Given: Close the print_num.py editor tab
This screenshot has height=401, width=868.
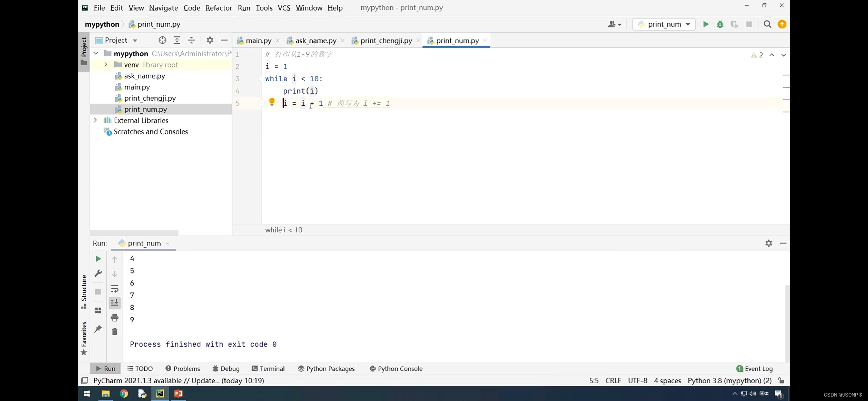Looking at the screenshot, I should (x=485, y=40).
